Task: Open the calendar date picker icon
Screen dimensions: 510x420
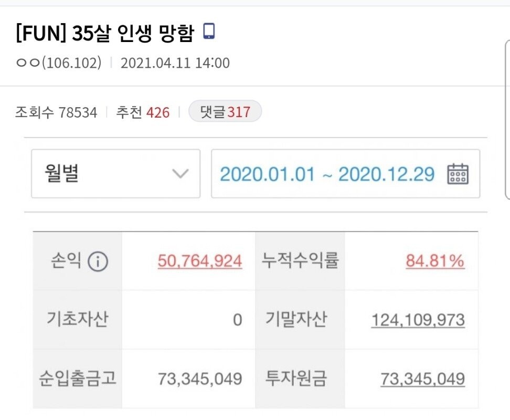Action: point(457,174)
